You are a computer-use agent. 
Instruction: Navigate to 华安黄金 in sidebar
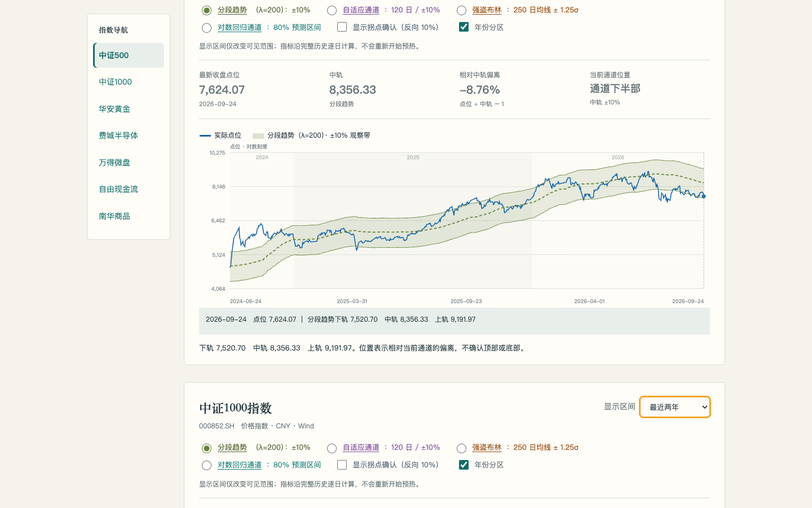coord(129,109)
